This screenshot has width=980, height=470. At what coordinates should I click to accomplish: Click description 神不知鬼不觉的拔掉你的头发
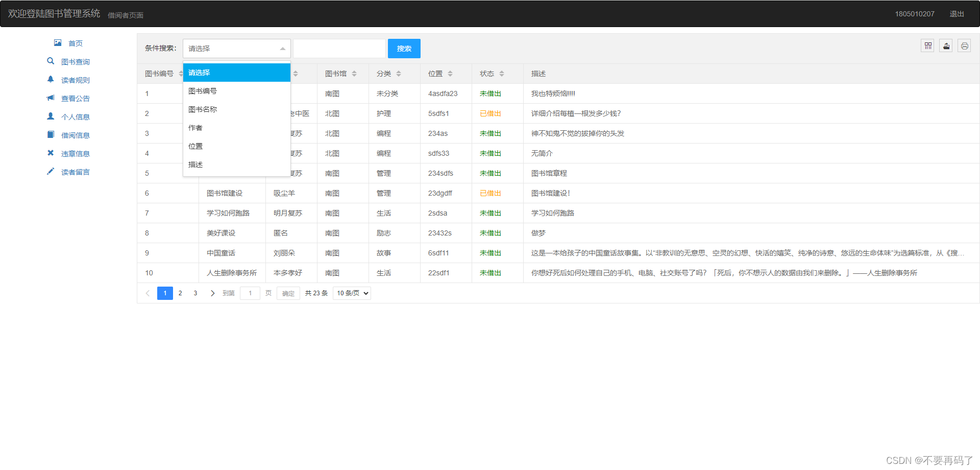coord(578,133)
